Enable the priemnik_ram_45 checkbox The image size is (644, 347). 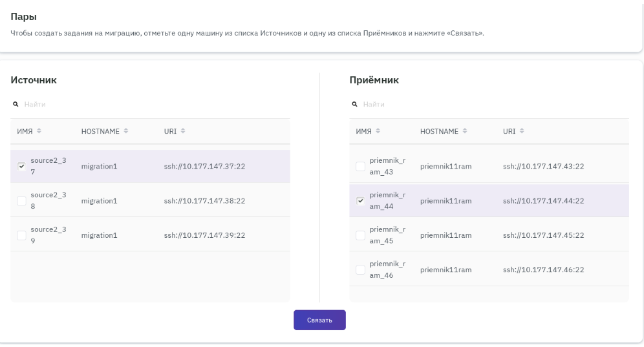tap(360, 235)
